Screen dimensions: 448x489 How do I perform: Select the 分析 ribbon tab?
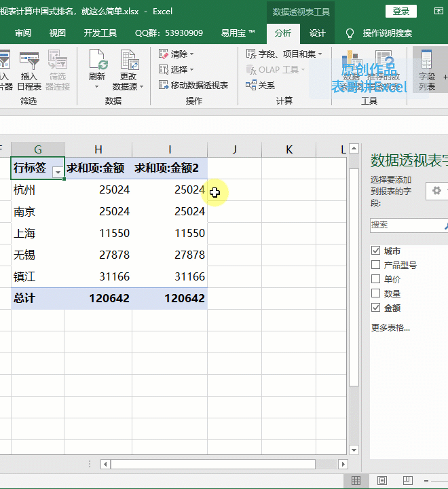(x=283, y=33)
